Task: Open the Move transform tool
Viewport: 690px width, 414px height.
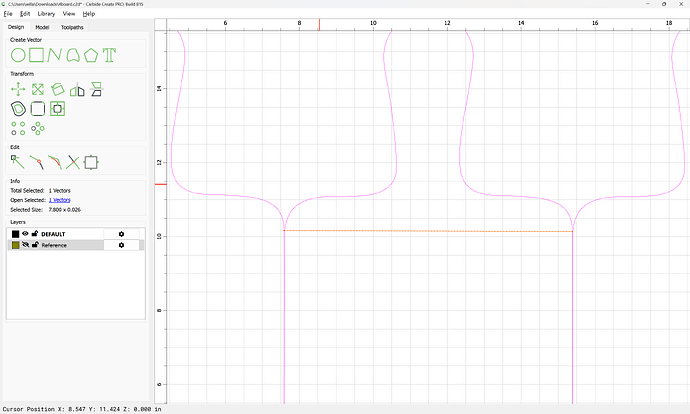Action: (x=18, y=89)
